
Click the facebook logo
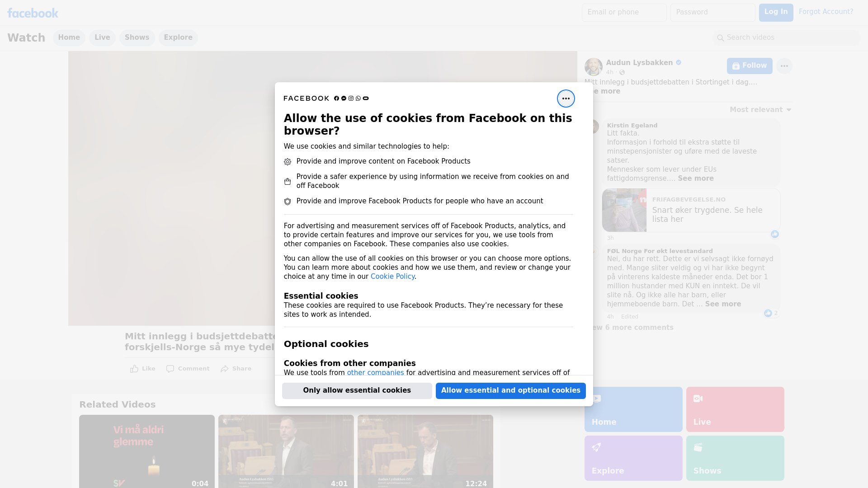click(33, 13)
